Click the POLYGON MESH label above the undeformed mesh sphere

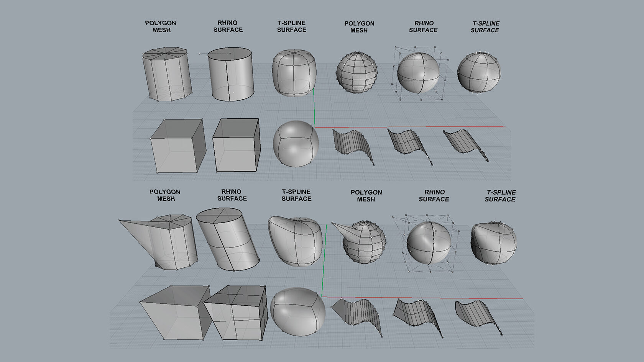(359, 27)
